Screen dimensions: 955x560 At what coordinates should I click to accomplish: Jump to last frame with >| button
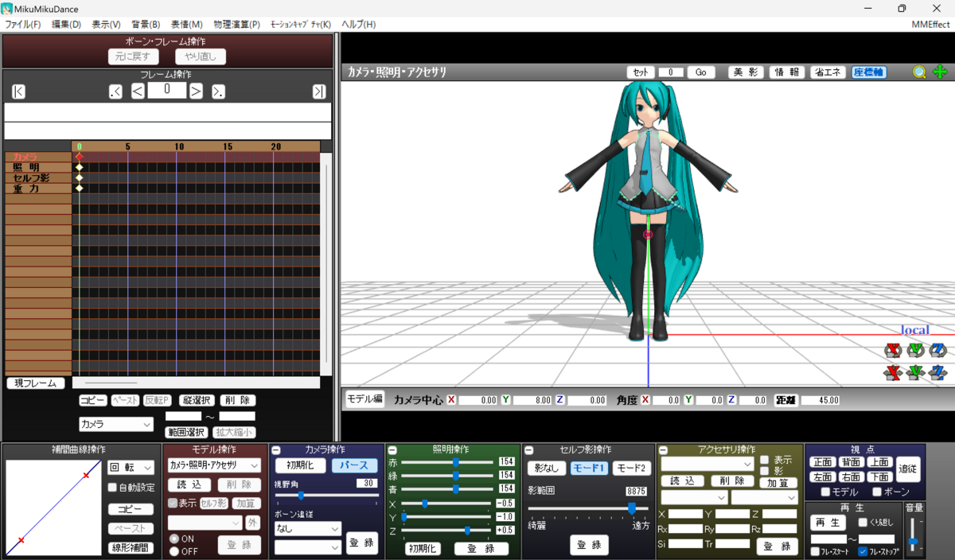319,91
